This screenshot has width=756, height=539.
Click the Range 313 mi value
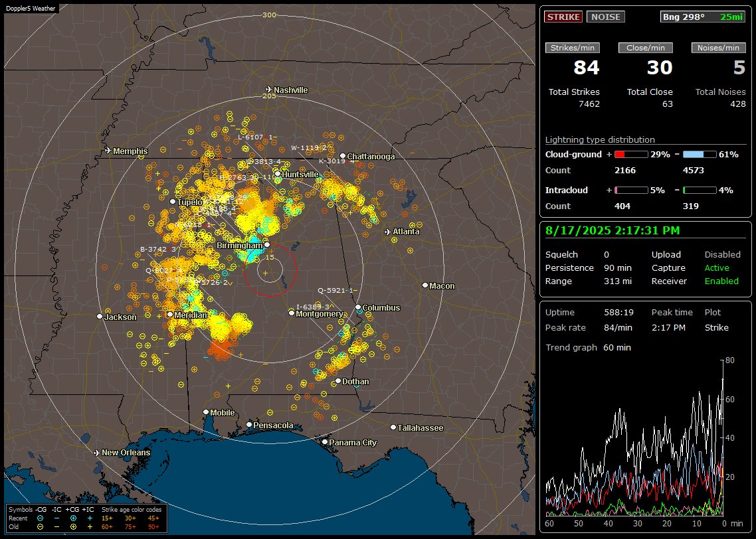click(618, 281)
